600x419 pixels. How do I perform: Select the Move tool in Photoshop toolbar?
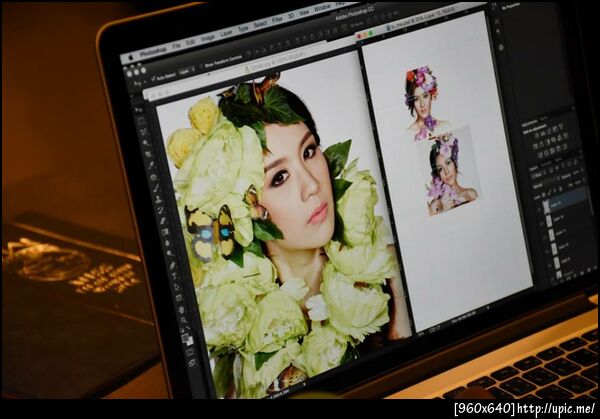click(x=139, y=109)
